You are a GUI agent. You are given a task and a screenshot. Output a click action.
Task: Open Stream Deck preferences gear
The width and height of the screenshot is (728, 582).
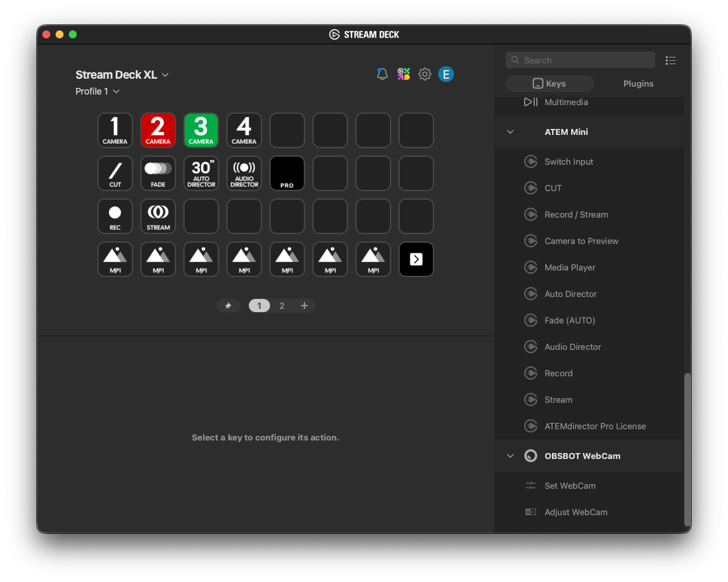[425, 74]
